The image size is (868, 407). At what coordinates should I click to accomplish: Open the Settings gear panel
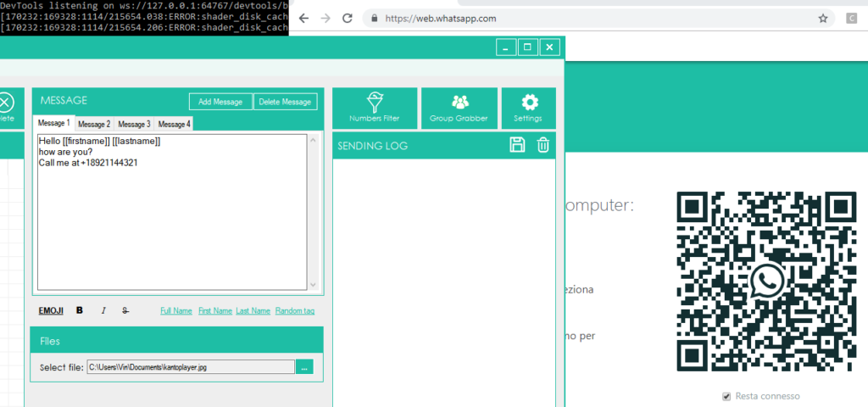(528, 109)
